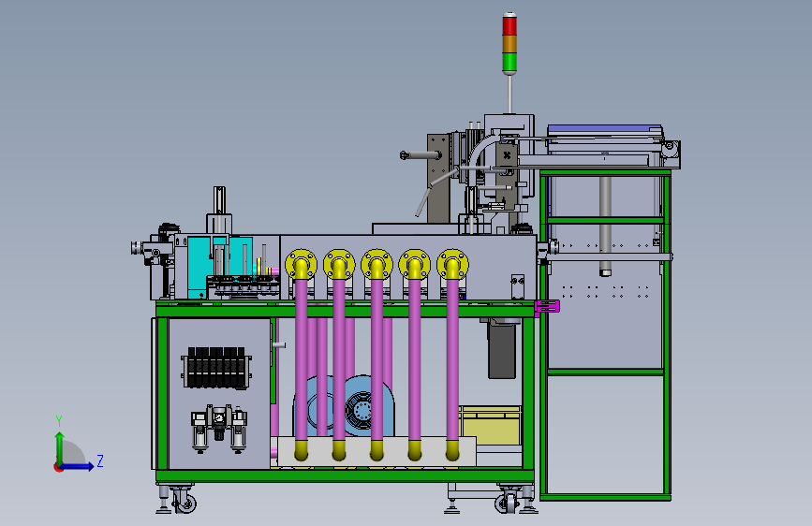
Task: Select the green segment of the signal tower light
Action: tap(509, 62)
